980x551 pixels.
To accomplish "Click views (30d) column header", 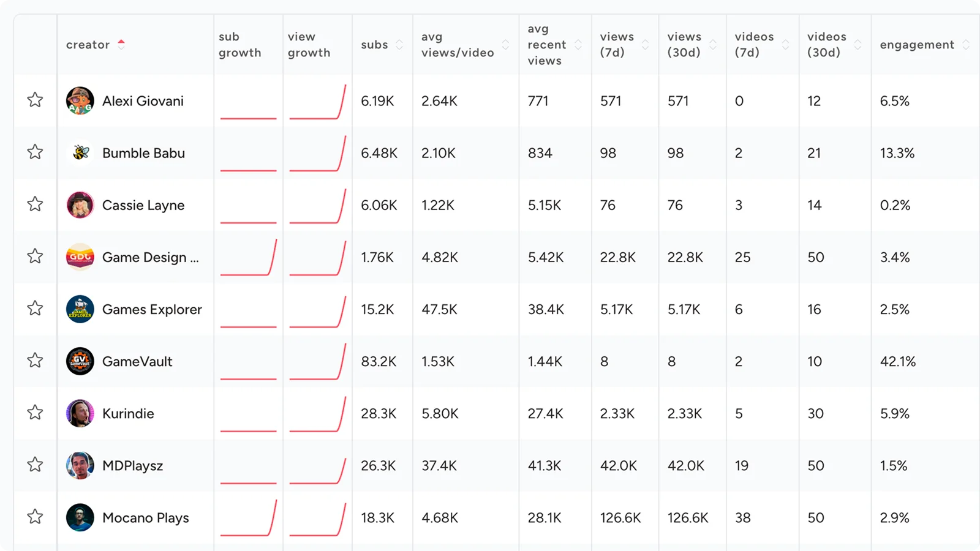I will pyautogui.click(x=684, y=45).
